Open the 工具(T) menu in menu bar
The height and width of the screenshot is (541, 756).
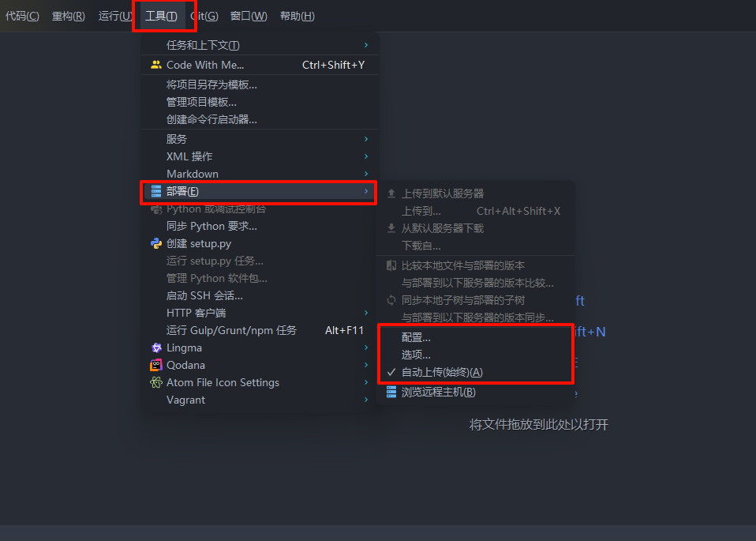coord(162,16)
